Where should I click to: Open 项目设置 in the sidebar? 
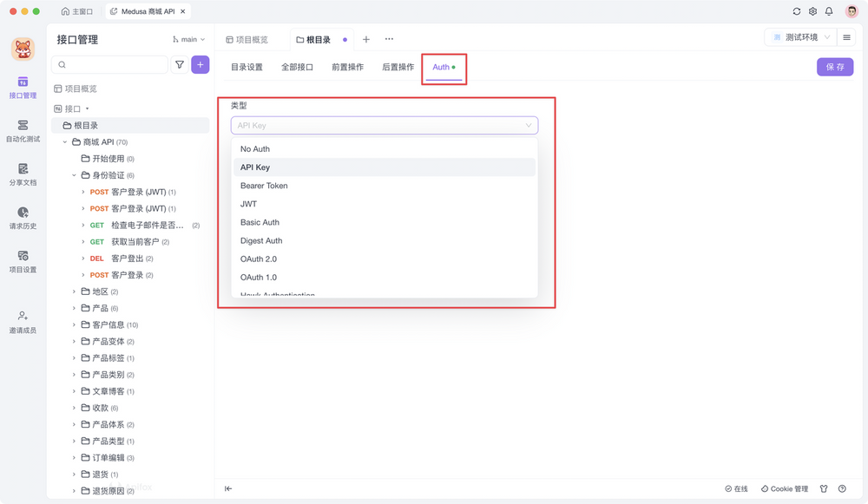pyautogui.click(x=23, y=262)
